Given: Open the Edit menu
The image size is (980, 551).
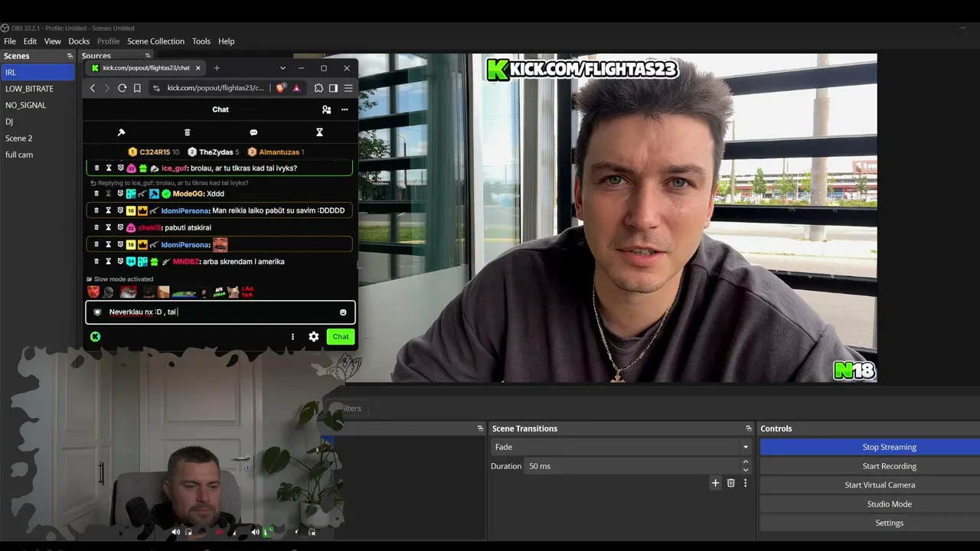Looking at the screenshot, I should coord(30,41).
